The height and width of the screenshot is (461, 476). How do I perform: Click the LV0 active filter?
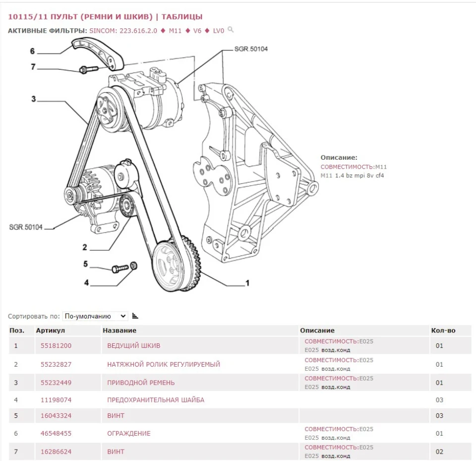(x=219, y=31)
